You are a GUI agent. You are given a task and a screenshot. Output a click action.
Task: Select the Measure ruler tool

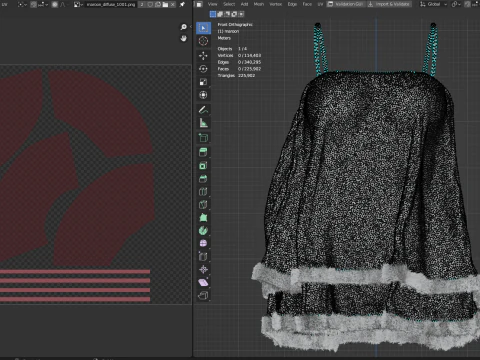(x=203, y=123)
